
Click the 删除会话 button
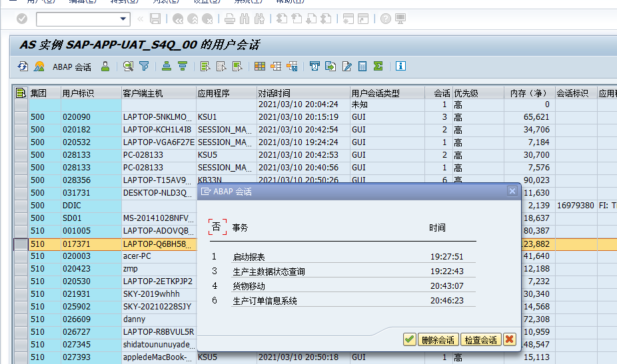coord(438,339)
